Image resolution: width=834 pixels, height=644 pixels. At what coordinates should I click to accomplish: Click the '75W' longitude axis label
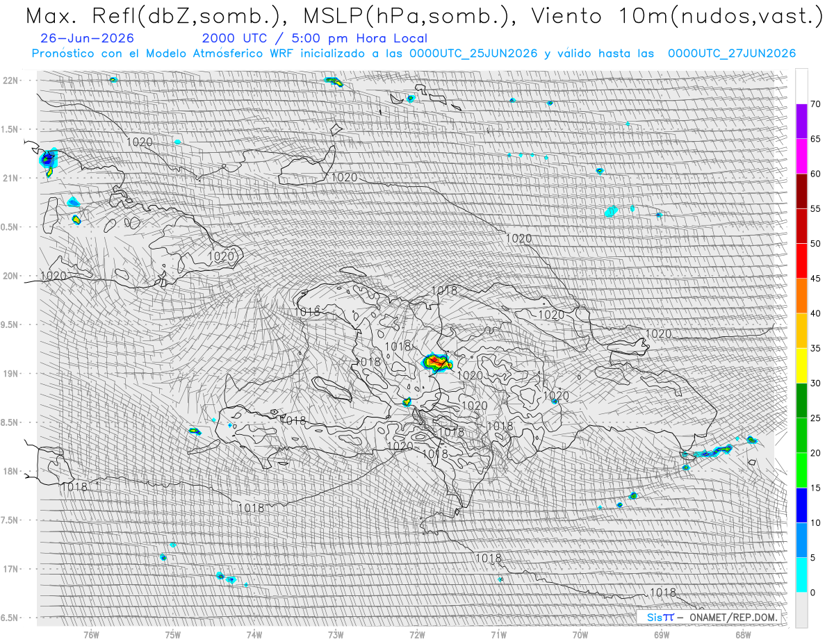click(173, 634)
